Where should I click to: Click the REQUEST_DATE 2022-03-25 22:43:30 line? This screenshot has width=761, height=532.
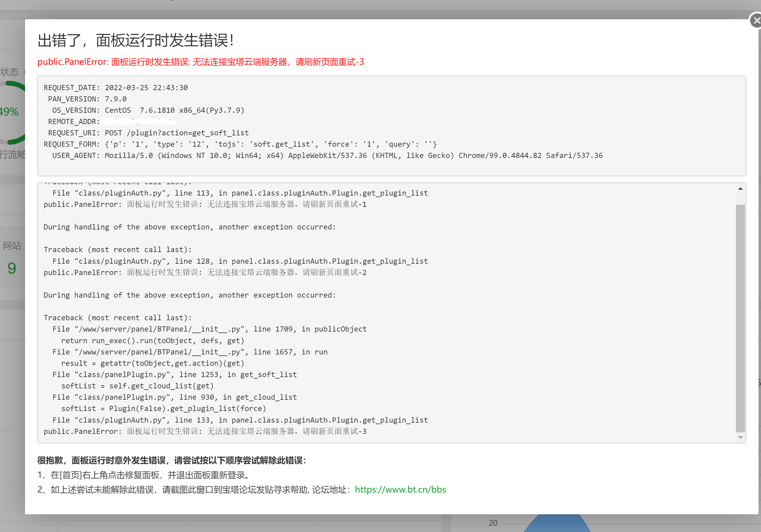point(116,87)
